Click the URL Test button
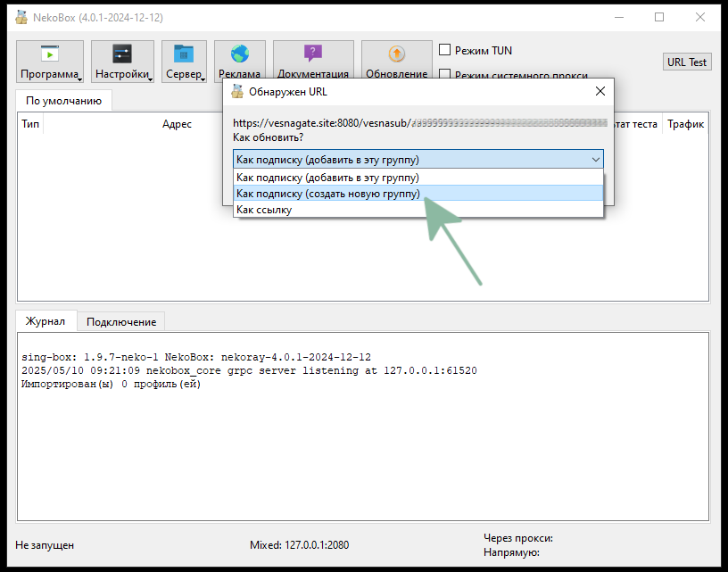 pos(686,61)
